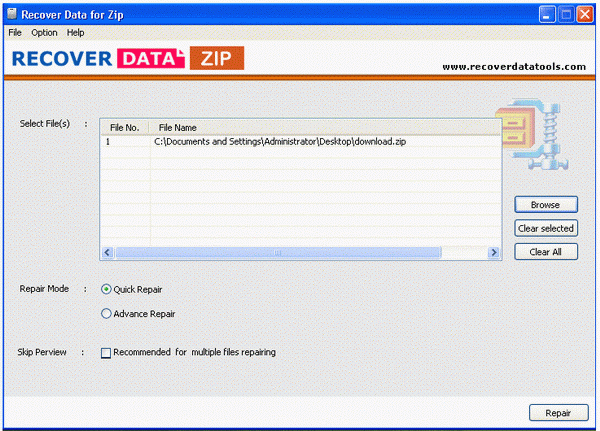
Task: Close the Recover Data for Zip window
Action: tap(585, 15)
